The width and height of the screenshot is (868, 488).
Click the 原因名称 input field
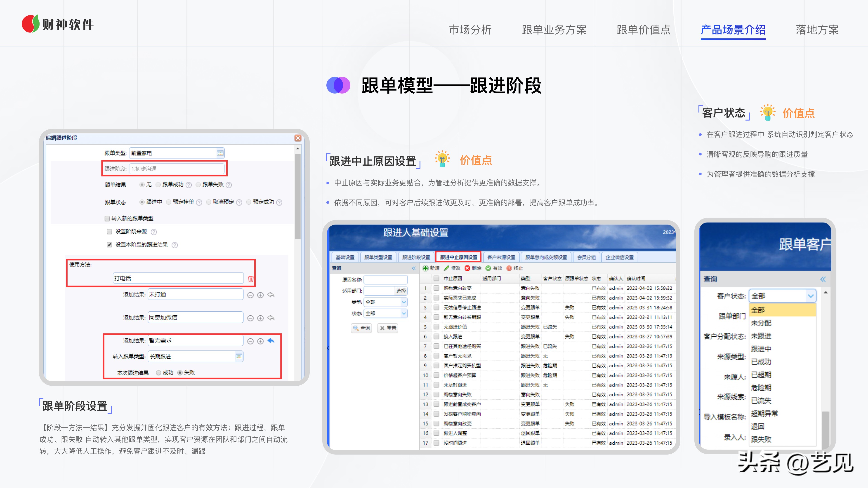pos(386,279)
